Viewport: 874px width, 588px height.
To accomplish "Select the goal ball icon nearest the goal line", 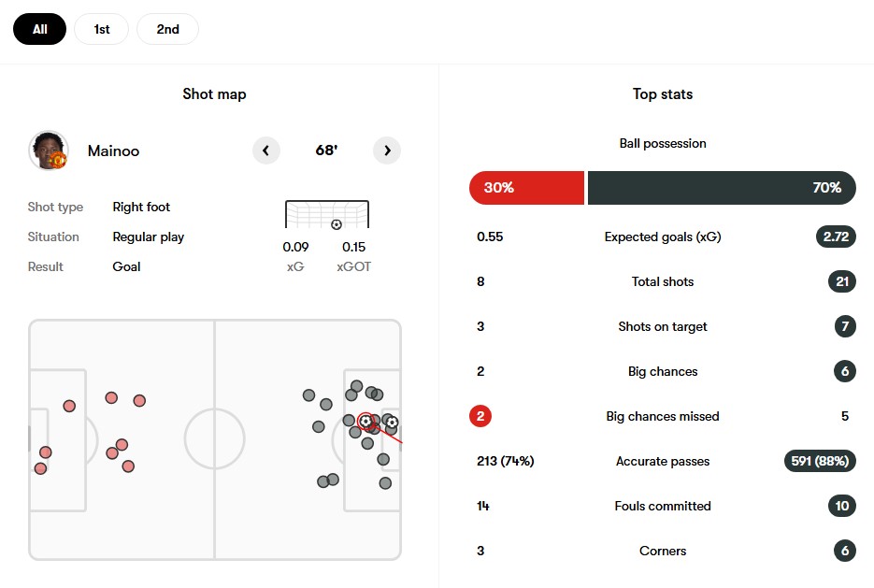I will point(392,423).
